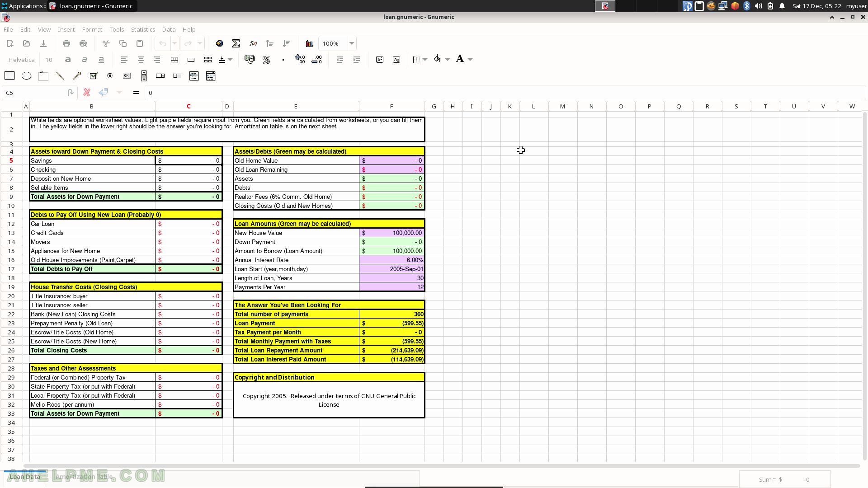Screen dimensions: 868x488
Task: Open print preview icon
Action: [x=83, y=43]
